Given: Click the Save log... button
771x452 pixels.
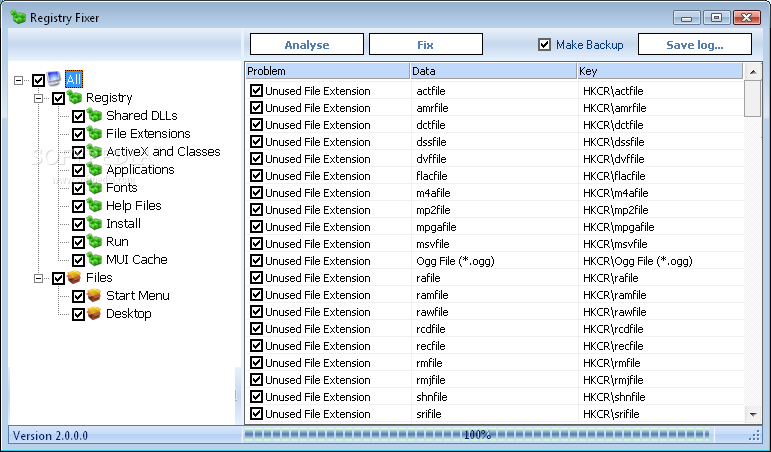Looking at the screenshot, I should pyautogui.click(x=695, y=45).
